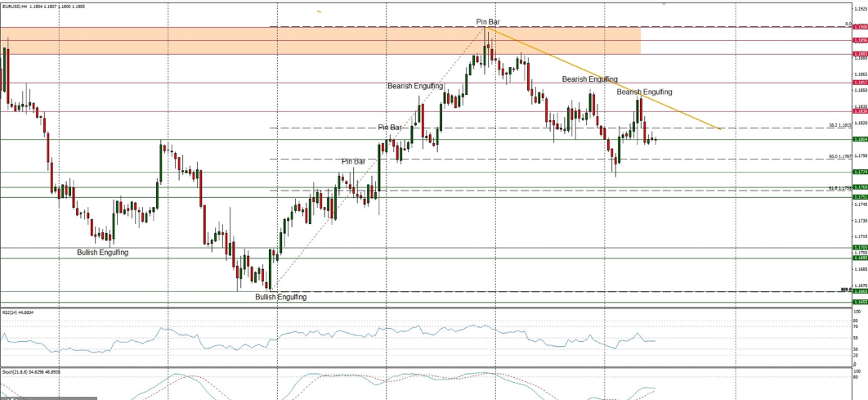Image resolution: width=868 pixels, height=400 pixels.
Task: Select the leftmost Bearish Engulfing label
Action: 415,86
